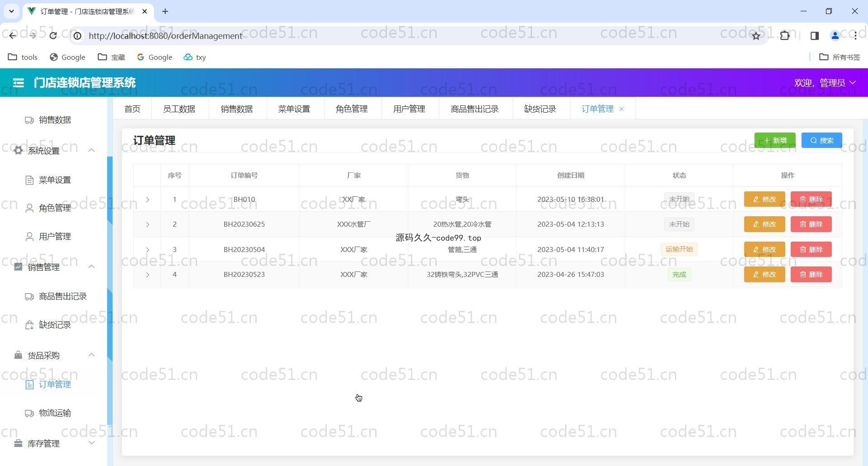Open browser three-dot menu
Viewport: 868px width, 466px height.
click(x=855, y=36)
